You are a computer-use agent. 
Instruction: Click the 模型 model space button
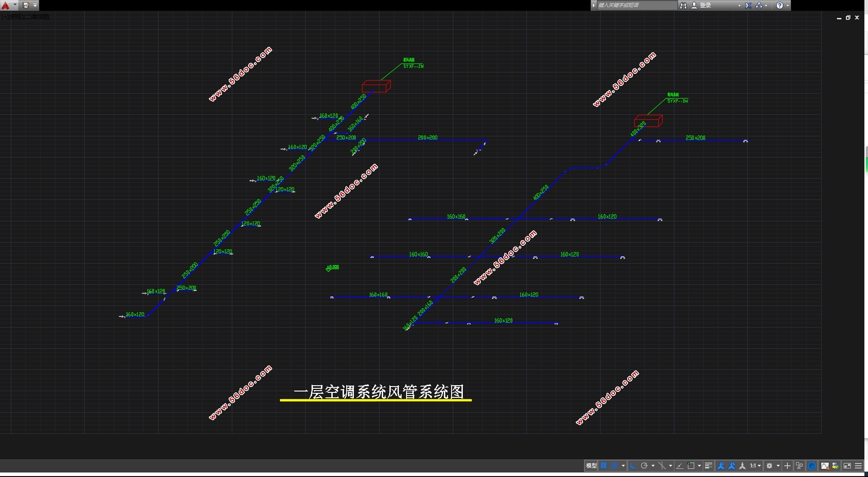[x=591, y=466]
